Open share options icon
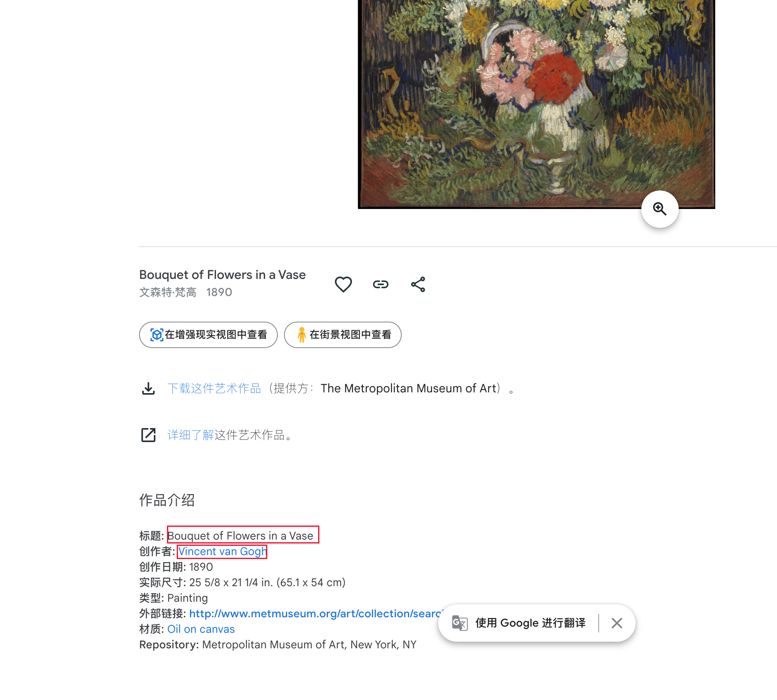 point(418,284)
